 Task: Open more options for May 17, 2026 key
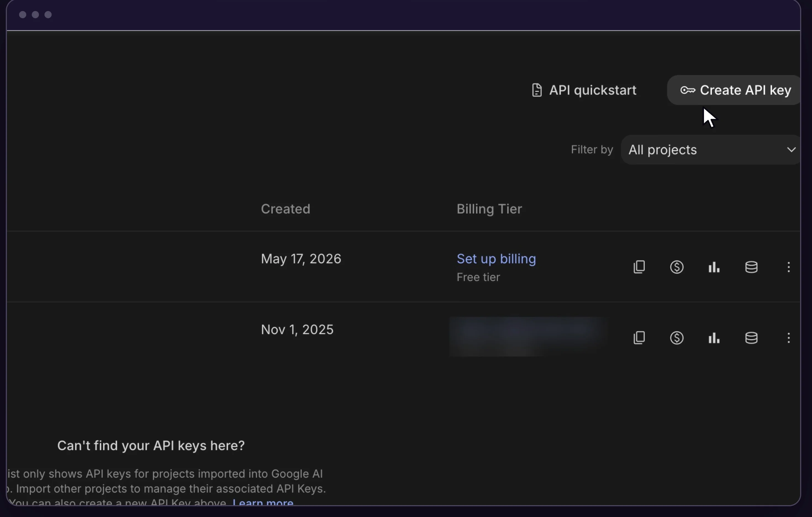789,267
